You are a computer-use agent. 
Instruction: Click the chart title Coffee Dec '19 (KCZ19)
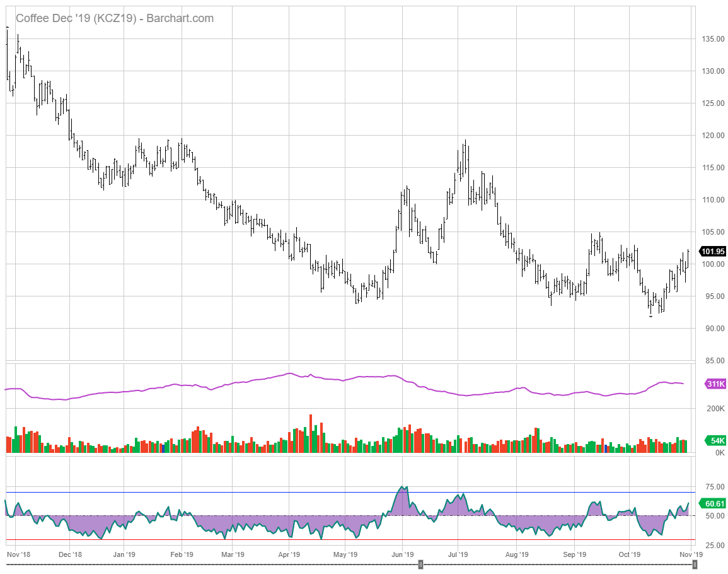point(76,18)
